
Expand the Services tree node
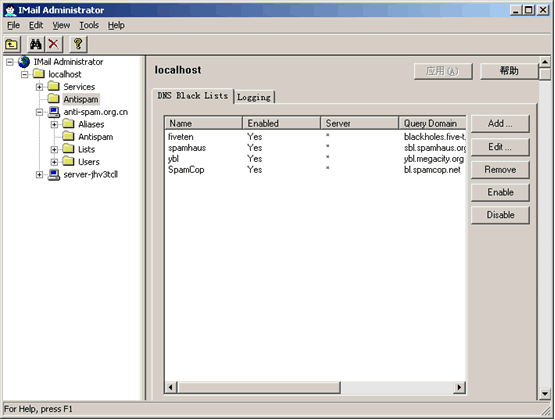(x=39, y=87)
